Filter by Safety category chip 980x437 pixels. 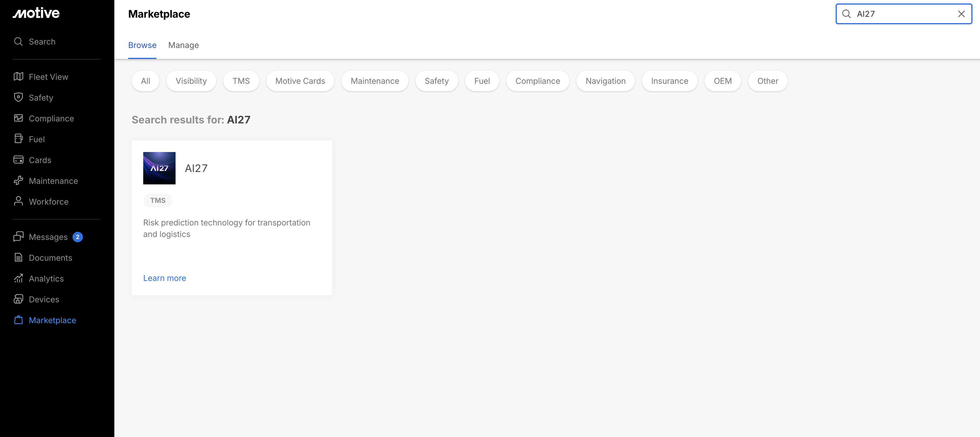coord(437,81)
